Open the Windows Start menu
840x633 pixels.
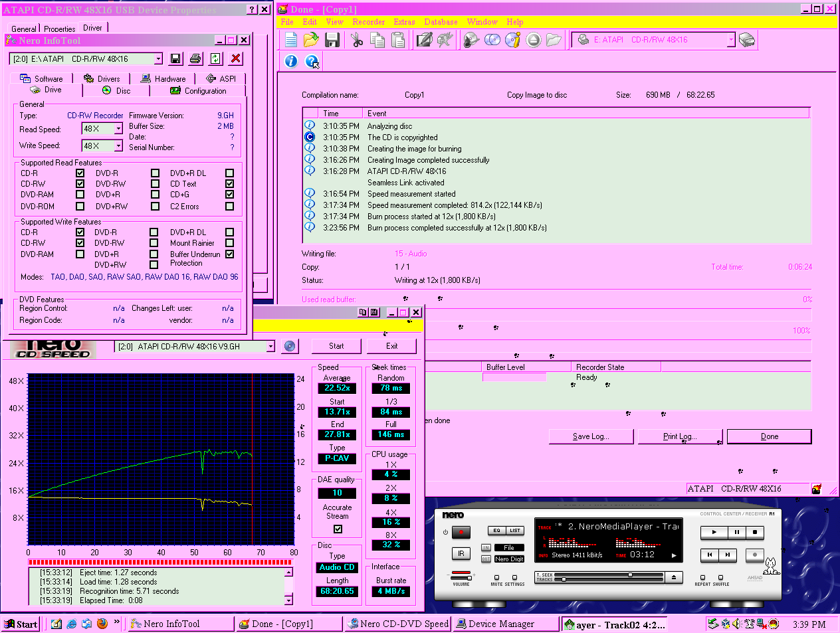pyautogui.click(x=20, y=624)
